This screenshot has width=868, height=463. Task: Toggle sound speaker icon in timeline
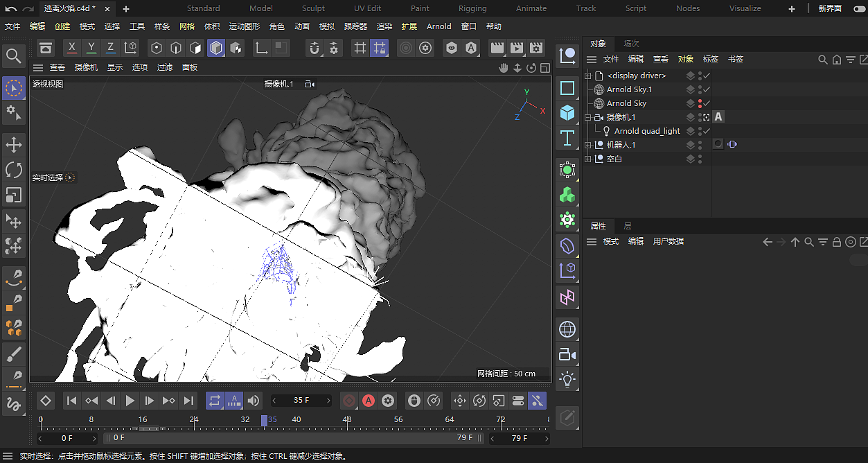254,401
